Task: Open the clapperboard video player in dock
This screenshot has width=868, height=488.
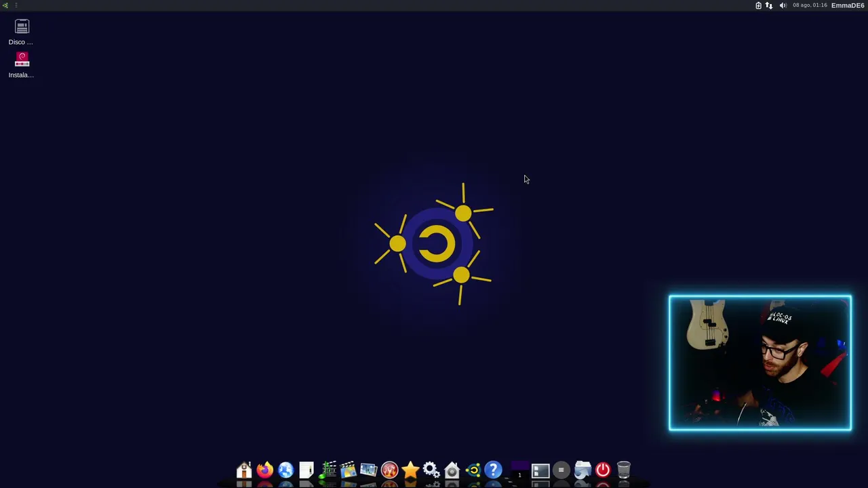Action: 348,470
